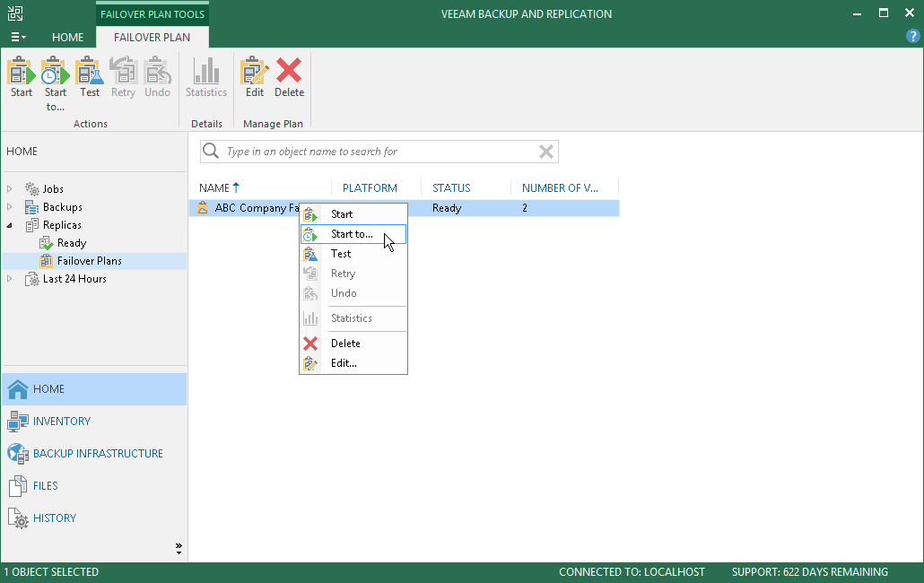The height and width of the screenshot is (583, 924).
Task: Open the help question mark icon
Action: (x=913, y=36)
